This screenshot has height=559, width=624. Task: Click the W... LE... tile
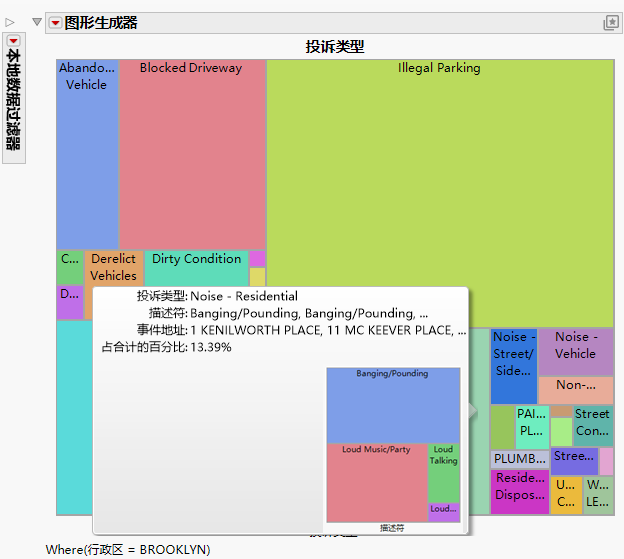(x=599, y=495)
